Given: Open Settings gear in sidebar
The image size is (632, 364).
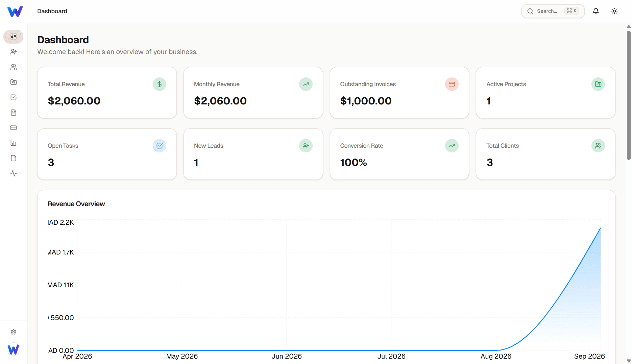Looking at the screenshot, I should click(x=14, y=332).
